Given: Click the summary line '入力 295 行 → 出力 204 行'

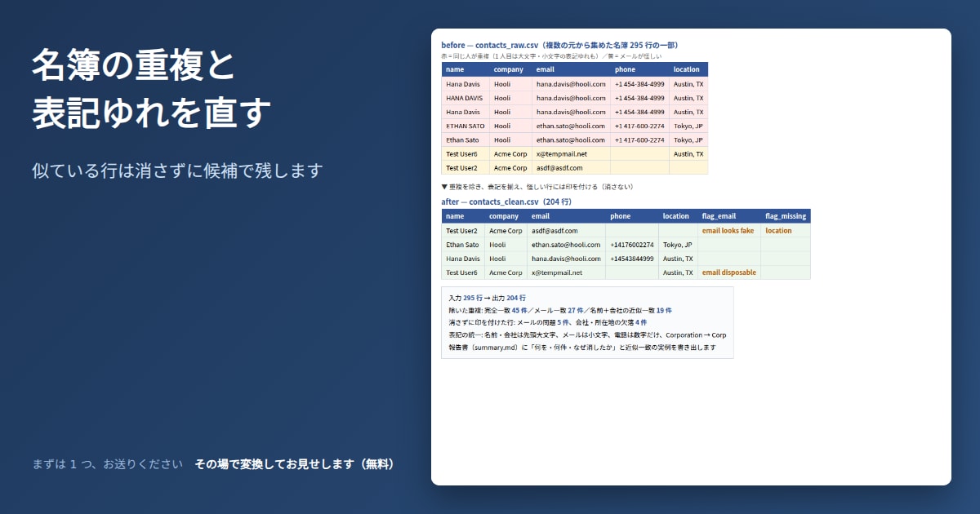Looking at the screenshot, I should (x=488, y=298).
